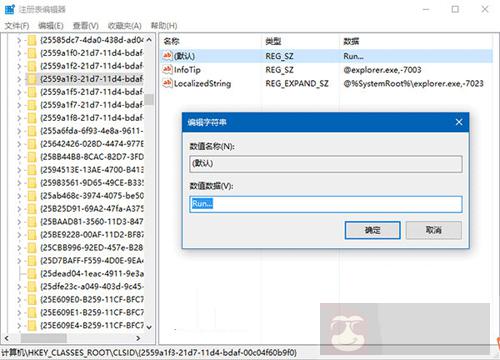Click folder icon of {25CBB996-92ED-457e-B28 key
Screen dimensions: 500x360
click(x=32, y=248)
